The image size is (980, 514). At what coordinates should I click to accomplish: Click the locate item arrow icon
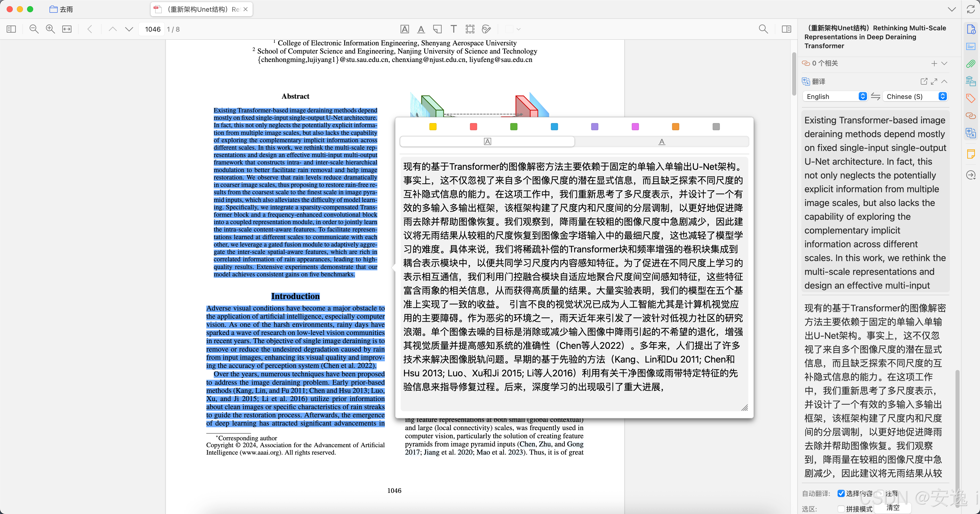click(971, 175)
